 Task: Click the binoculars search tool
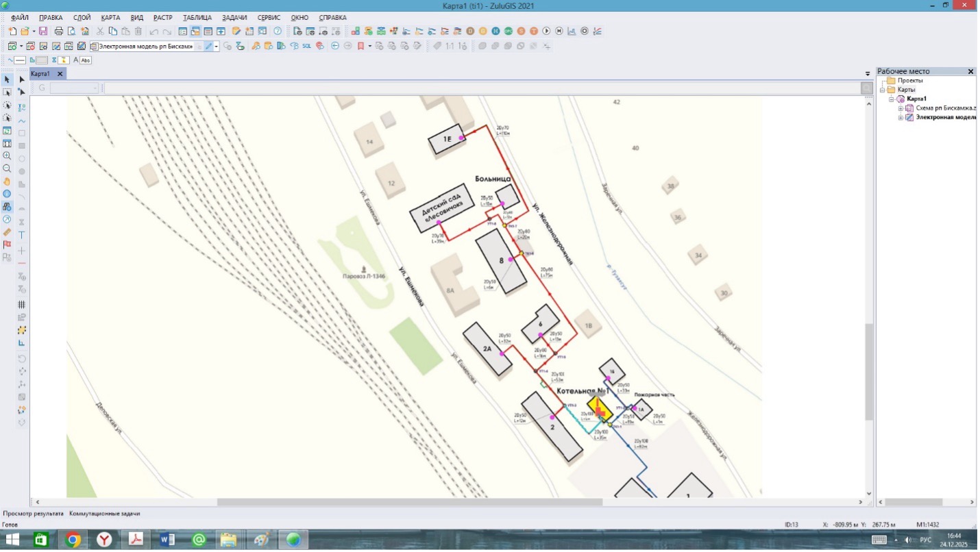[7, 207]
